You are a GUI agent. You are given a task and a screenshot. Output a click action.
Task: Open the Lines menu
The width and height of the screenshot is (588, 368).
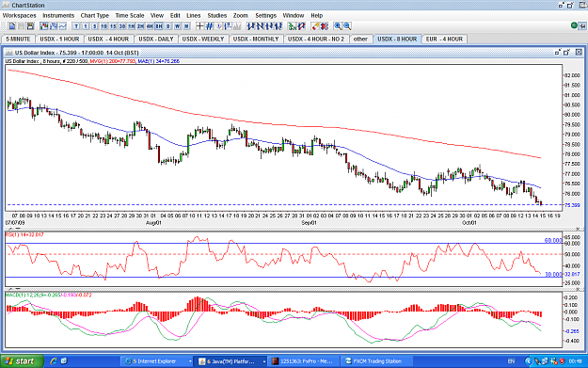pyautogui.click(x=194, y=15)
